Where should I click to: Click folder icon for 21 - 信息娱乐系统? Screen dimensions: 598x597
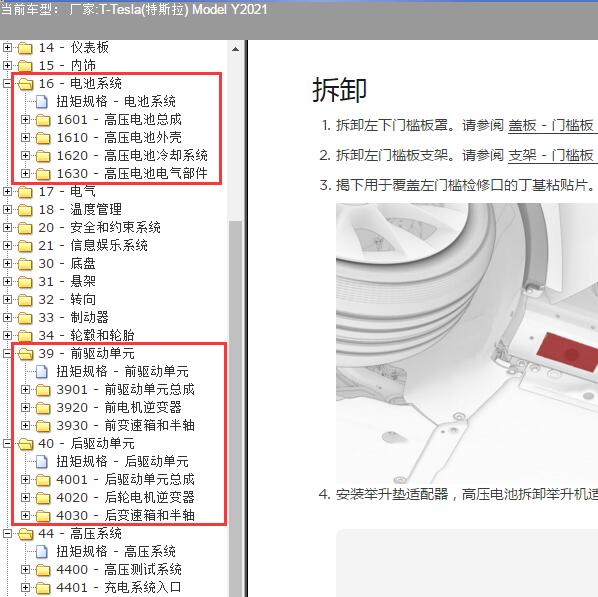coord(25,246)
